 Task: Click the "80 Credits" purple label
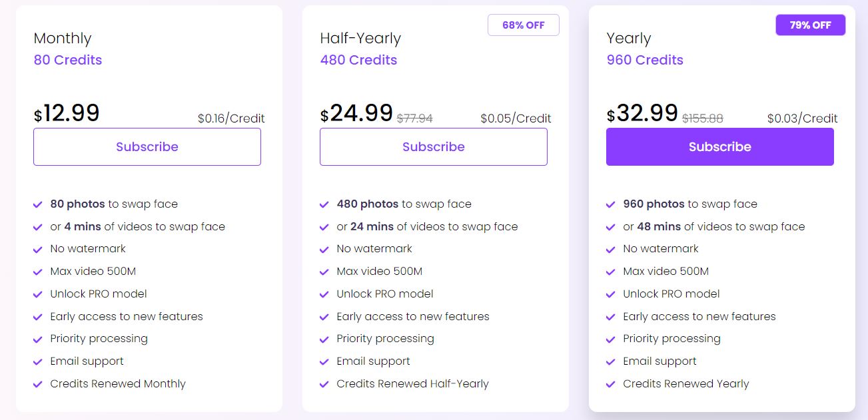point(68,60)
